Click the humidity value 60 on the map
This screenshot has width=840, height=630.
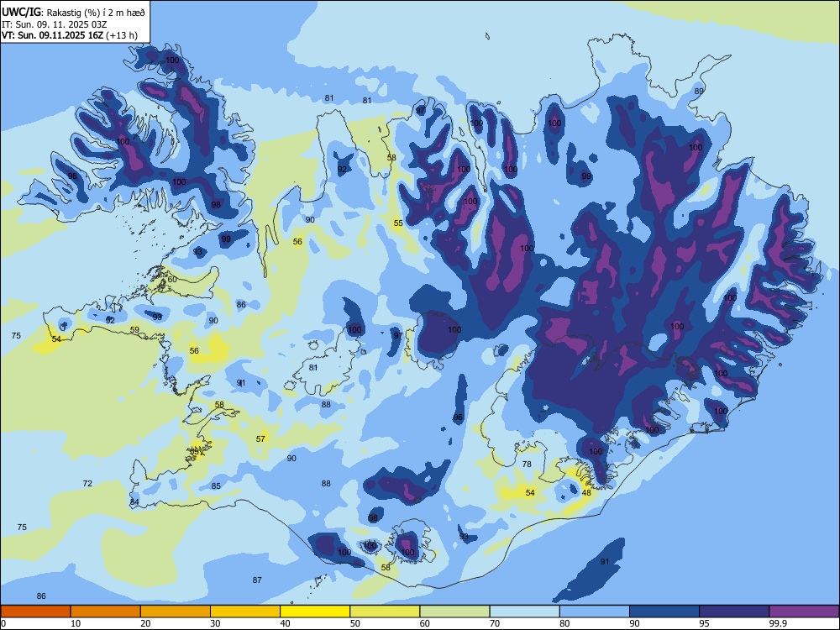tap(172, 279)
